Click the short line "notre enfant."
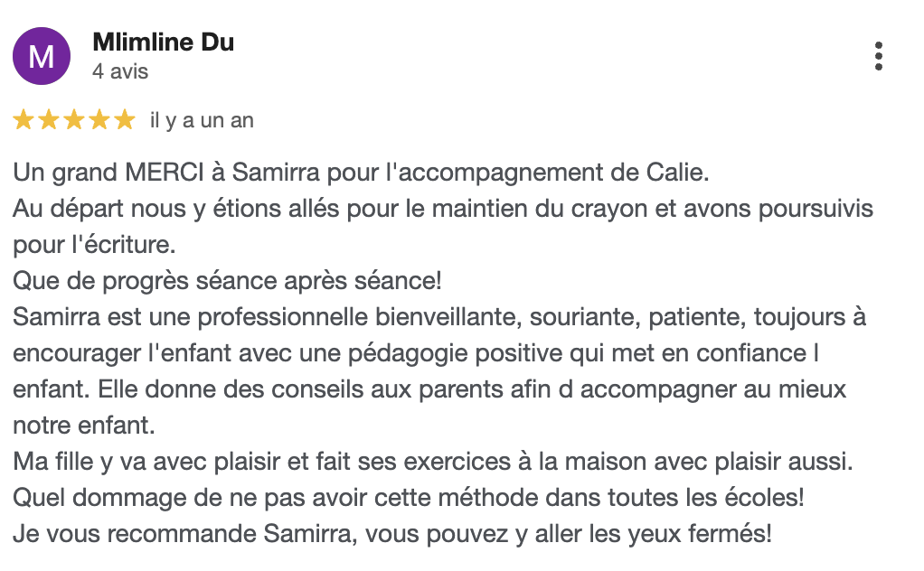The width and height of the screenshot is (924, 571). [x=83, y=426]
